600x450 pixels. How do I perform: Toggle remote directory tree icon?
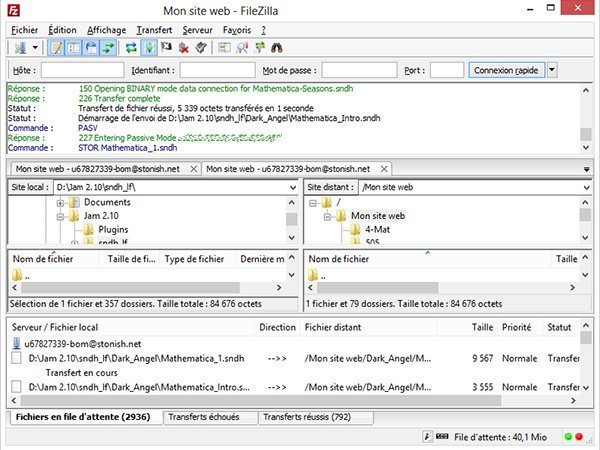91,48
